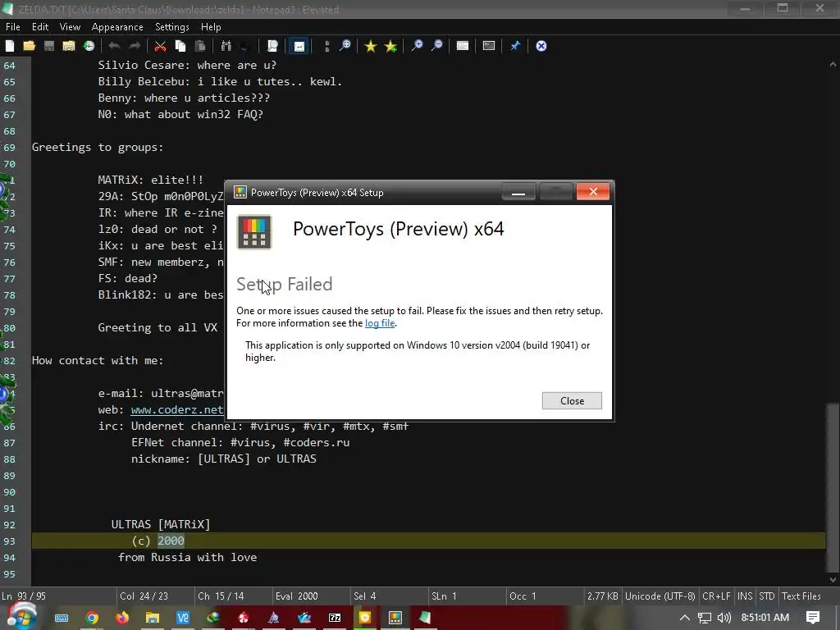Toggle INS insert mode in status bar
This screenshot has width=840, height=630.
point(745,596)
